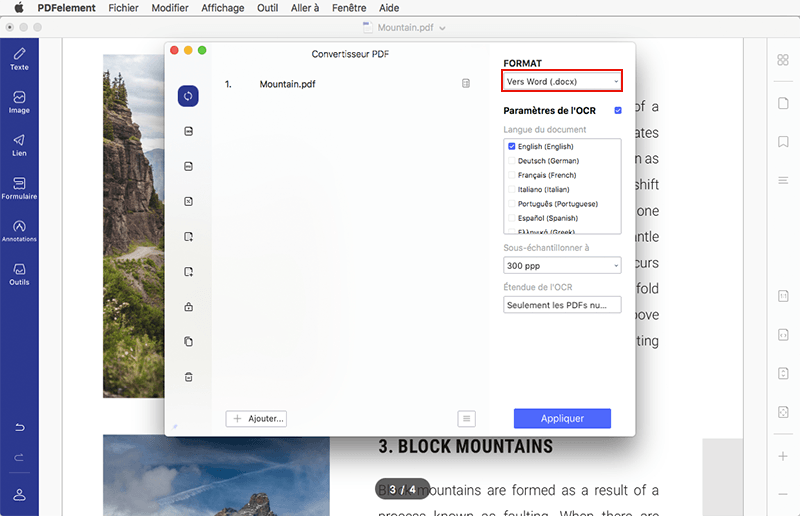Click the page settings icon beside Mountain.pdf

(x=466, y=83)
